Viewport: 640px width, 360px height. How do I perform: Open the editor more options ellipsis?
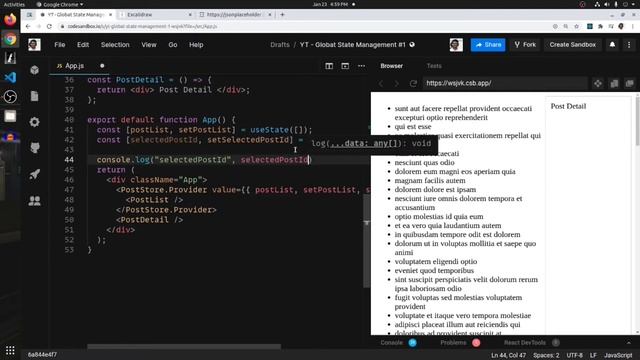click(x=361, y=66)
